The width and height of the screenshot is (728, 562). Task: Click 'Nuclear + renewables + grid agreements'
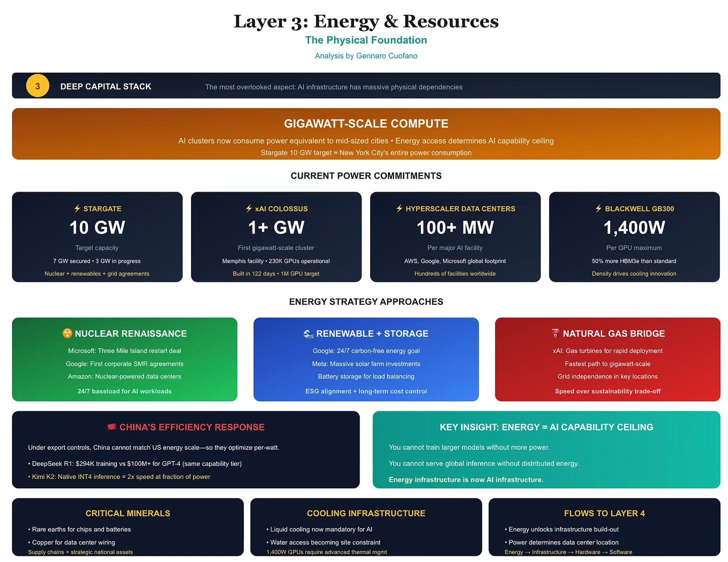pyautogui.click(x=97, y=274)
